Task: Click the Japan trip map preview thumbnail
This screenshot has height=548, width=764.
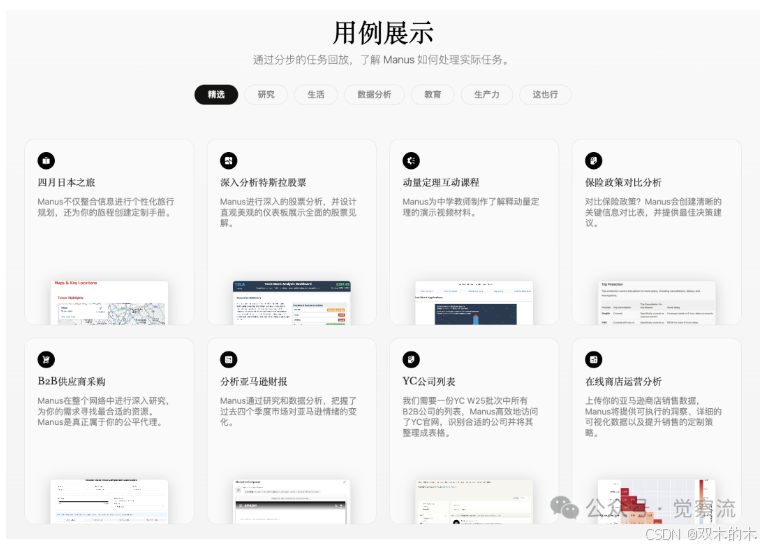Action: click(x=110, y=302)
